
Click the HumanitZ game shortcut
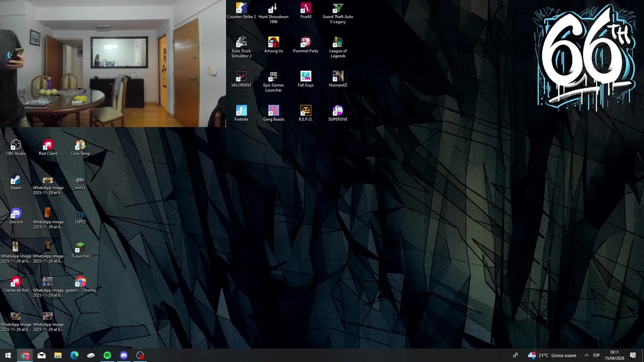point(338,79)
